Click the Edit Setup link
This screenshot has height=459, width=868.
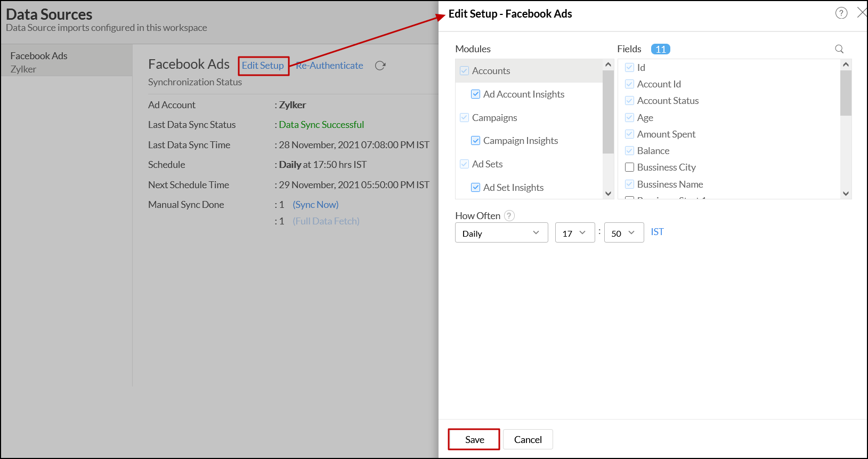tap(263, 66)
